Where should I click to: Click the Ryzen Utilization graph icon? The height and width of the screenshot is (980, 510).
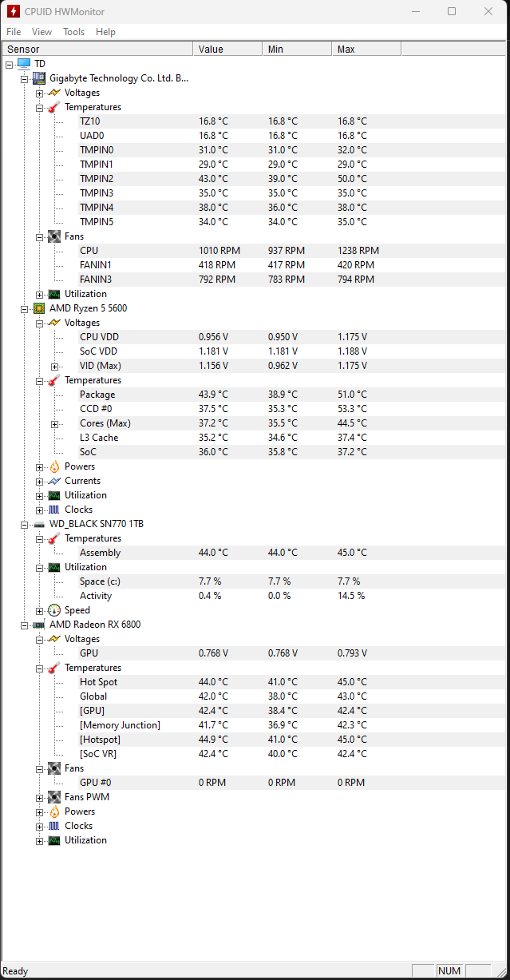click(x=53, y=495)
